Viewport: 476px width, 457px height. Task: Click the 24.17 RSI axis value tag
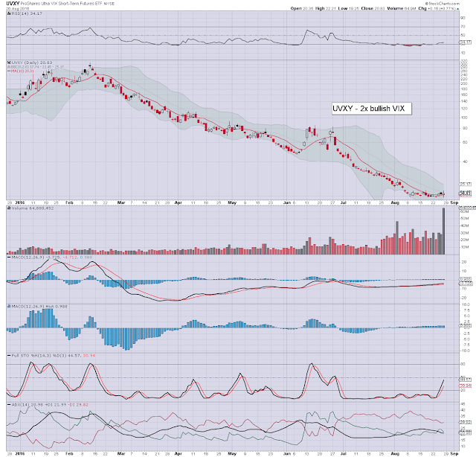pyautogui.click(x=466, y=42)
